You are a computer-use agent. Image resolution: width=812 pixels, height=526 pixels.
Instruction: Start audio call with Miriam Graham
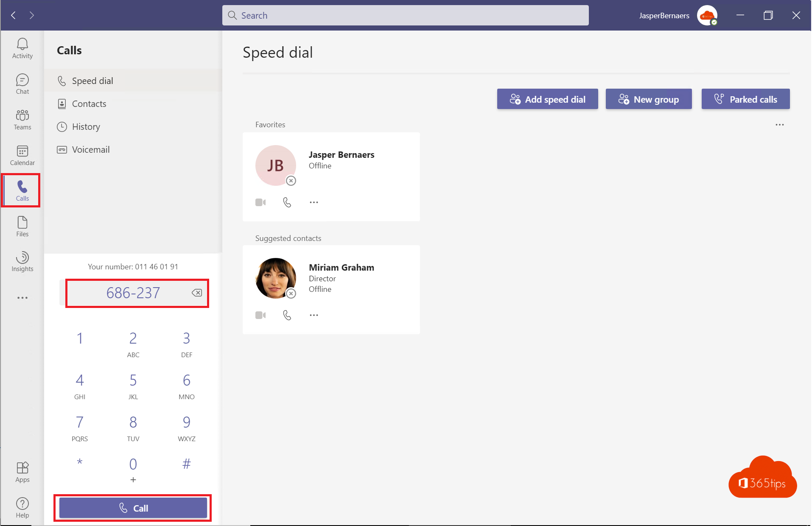287,315
